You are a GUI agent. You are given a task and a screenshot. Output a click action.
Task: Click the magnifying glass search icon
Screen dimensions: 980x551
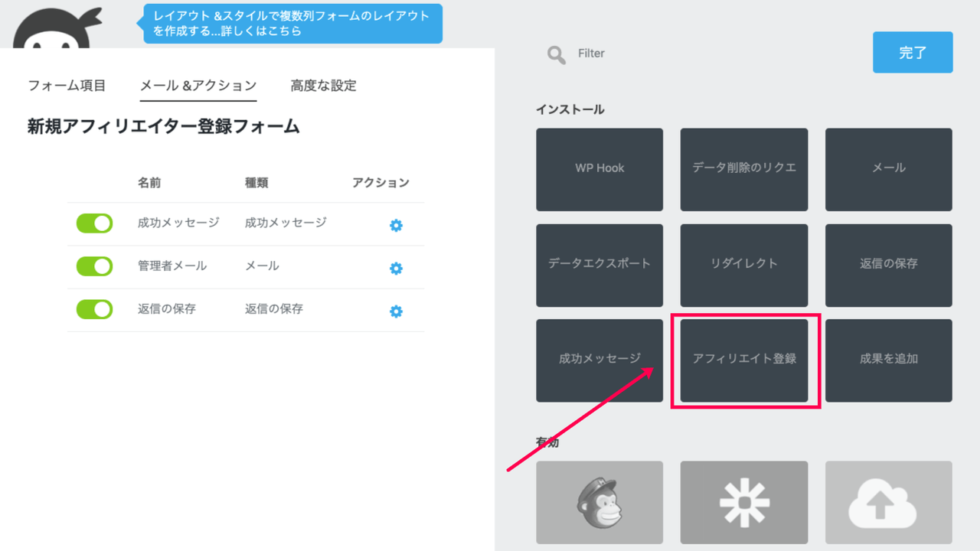pyautogui.click(x=557, y=54)
